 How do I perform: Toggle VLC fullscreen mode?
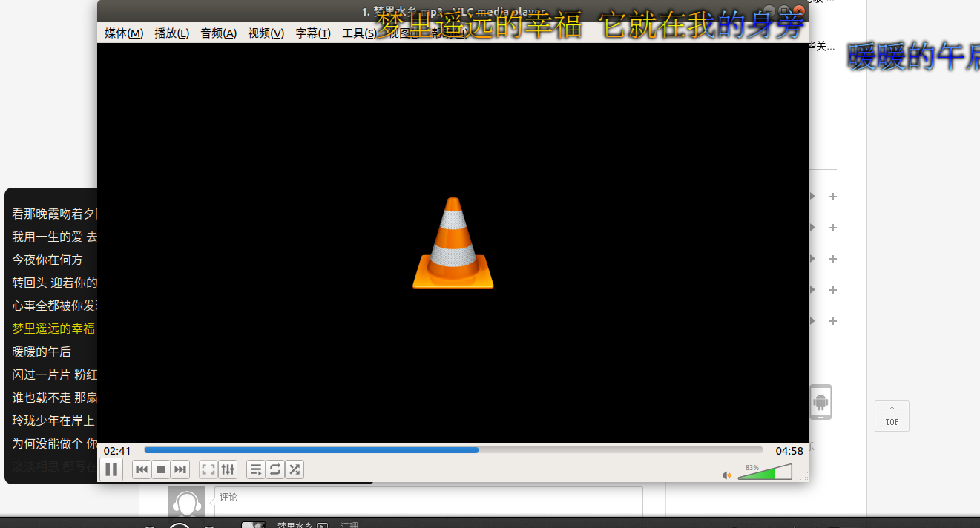208,469
